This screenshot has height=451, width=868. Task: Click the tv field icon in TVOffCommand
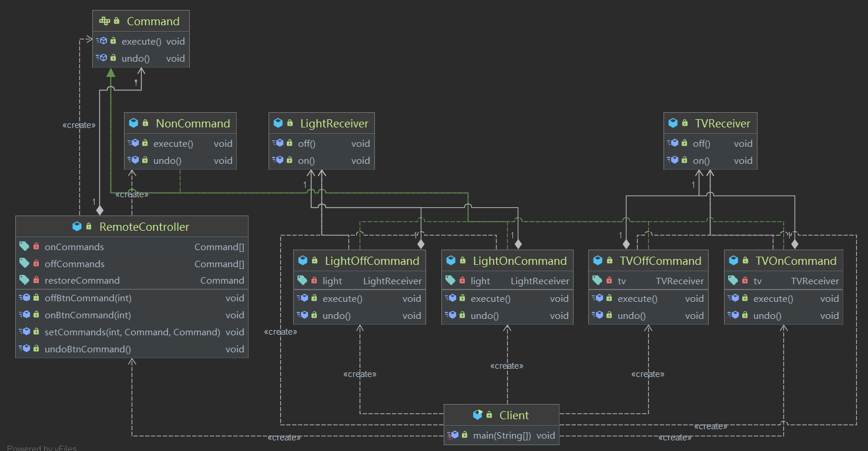(x=597, y=281)
